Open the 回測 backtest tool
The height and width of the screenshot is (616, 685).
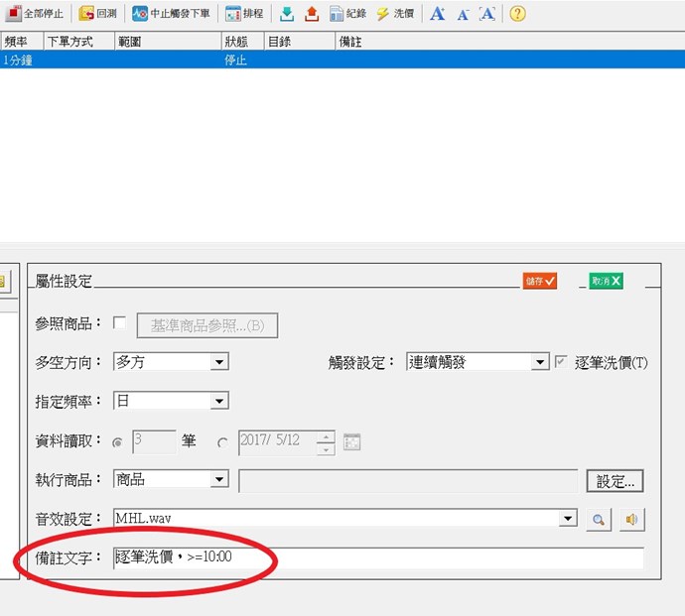(x=98, y=14)
